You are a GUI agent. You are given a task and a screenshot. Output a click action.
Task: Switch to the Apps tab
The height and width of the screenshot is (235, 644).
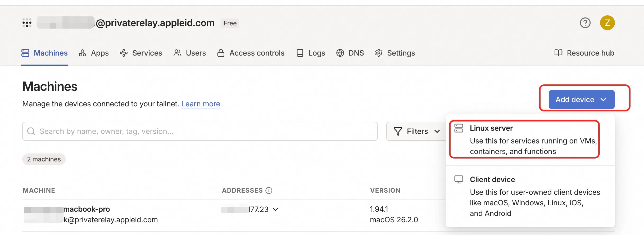pos(94,53)
